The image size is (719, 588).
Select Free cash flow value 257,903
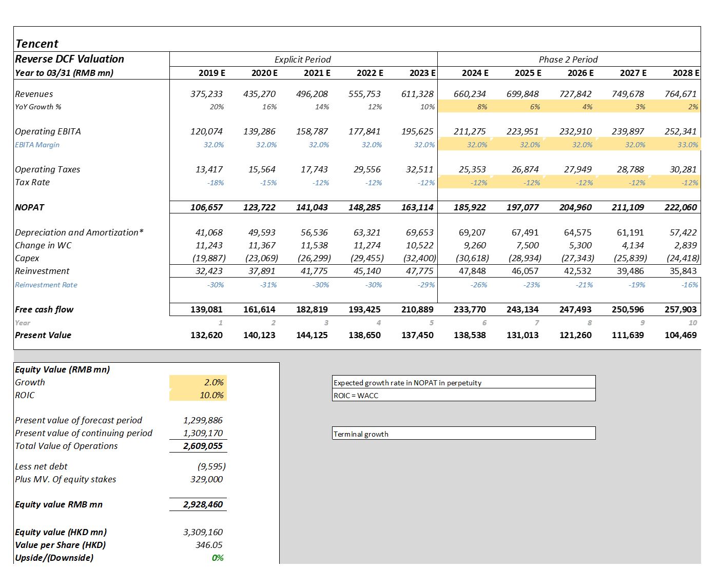[681, 309]
